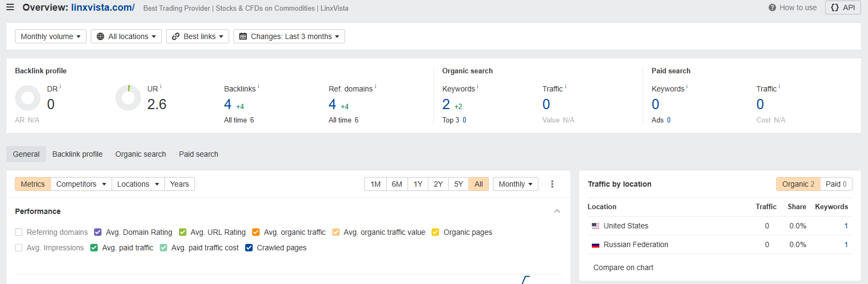This screenshot has width=868, height=284.
Task: Switch to the General tab
Action: 26,154
